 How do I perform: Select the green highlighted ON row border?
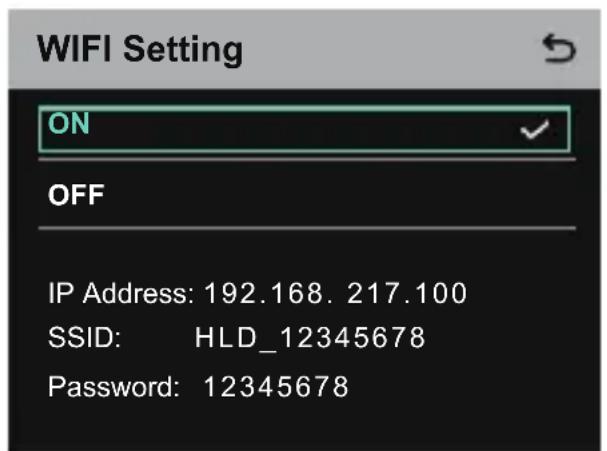(305, 129)
